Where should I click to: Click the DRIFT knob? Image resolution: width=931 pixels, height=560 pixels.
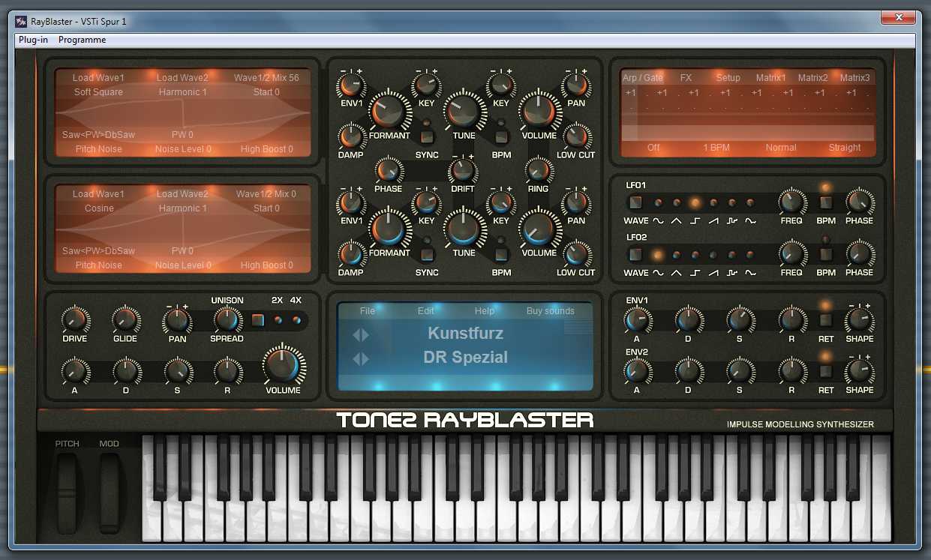click(x=463, y=172)
